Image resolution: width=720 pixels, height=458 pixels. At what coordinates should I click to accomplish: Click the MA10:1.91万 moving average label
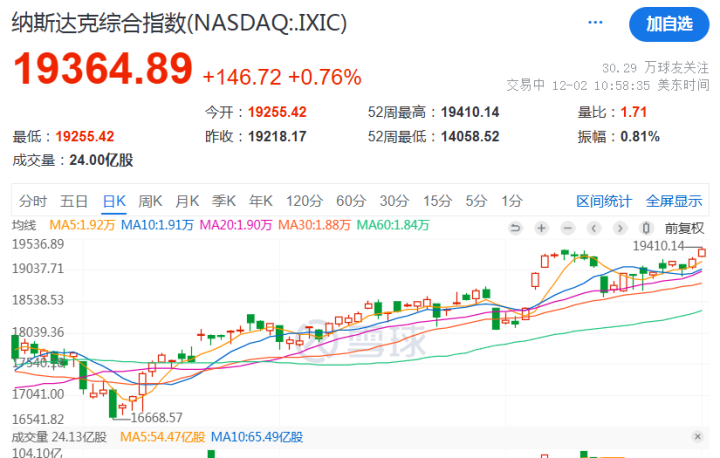pos(157,225)
